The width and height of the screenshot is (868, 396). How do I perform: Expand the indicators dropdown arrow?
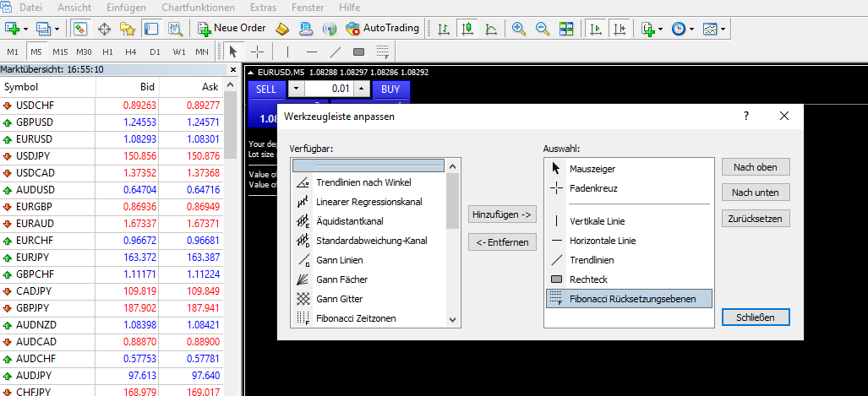660,29
